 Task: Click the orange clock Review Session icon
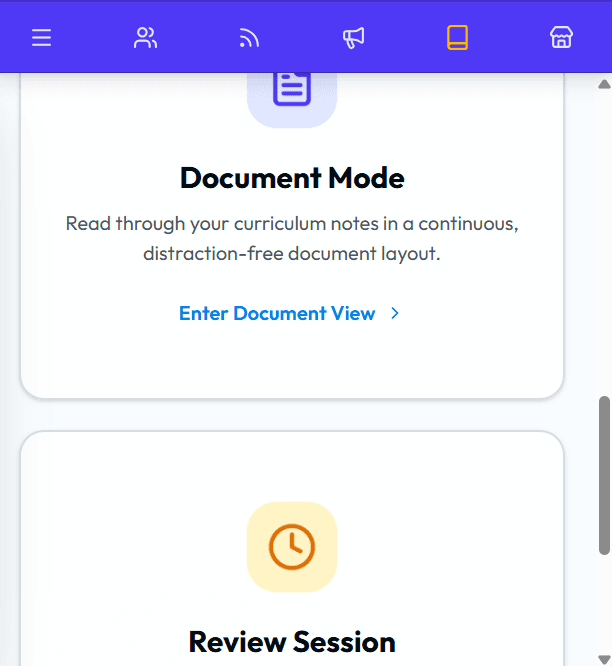[292, 547]
